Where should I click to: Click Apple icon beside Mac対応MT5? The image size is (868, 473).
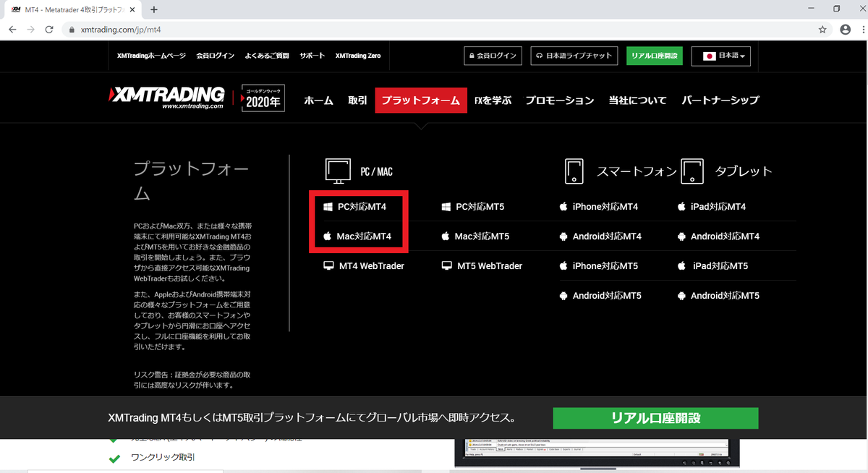point(446,236)
